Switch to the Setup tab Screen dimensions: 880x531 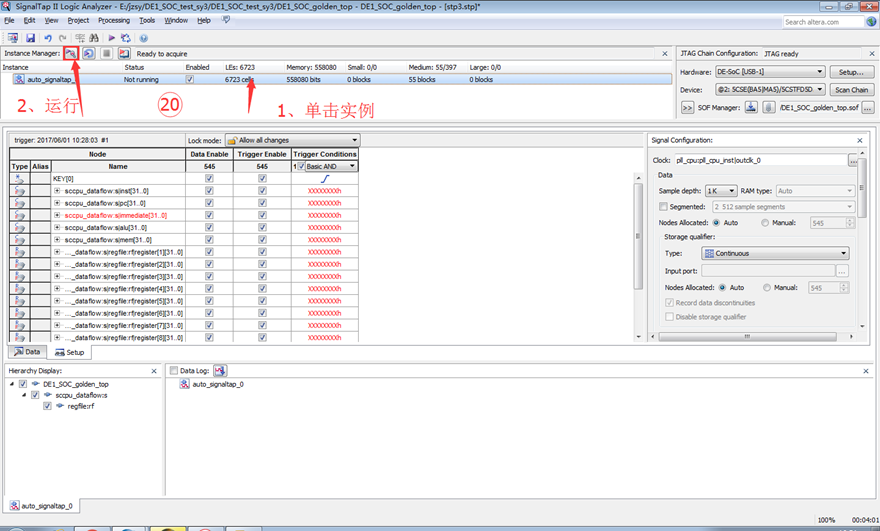tap(70, 353)
